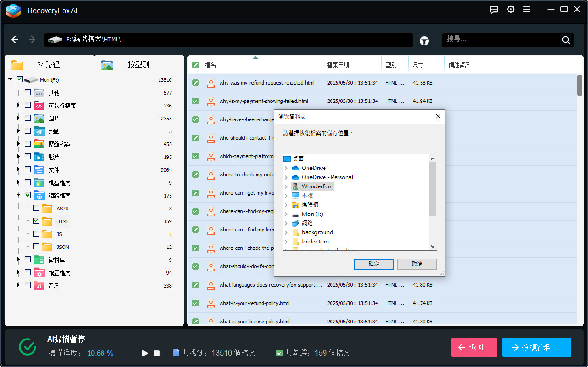Viewport: 588px width, 367px height.
Task: Switch to the 按路徑 tab
Action: pos(49,65)
